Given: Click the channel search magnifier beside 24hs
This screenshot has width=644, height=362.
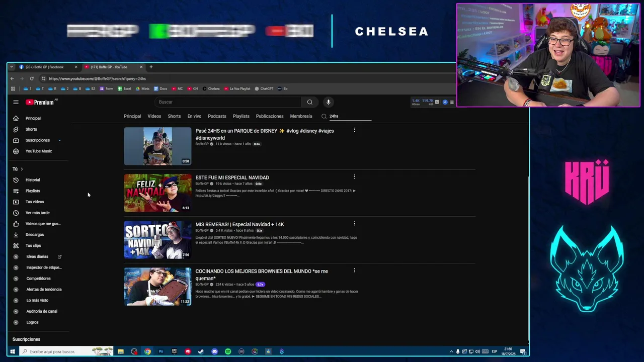Looking at the screenshot, I should (324, 116).
